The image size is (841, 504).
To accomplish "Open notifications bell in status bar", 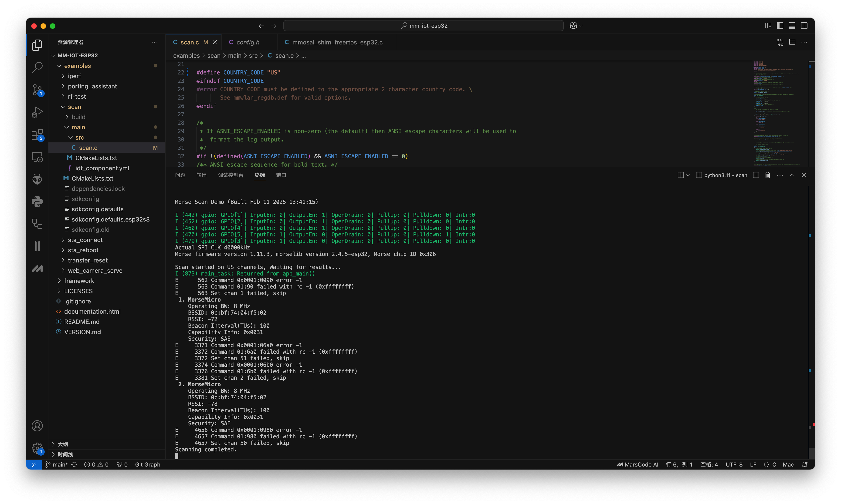I will click(x=805, y=464).
